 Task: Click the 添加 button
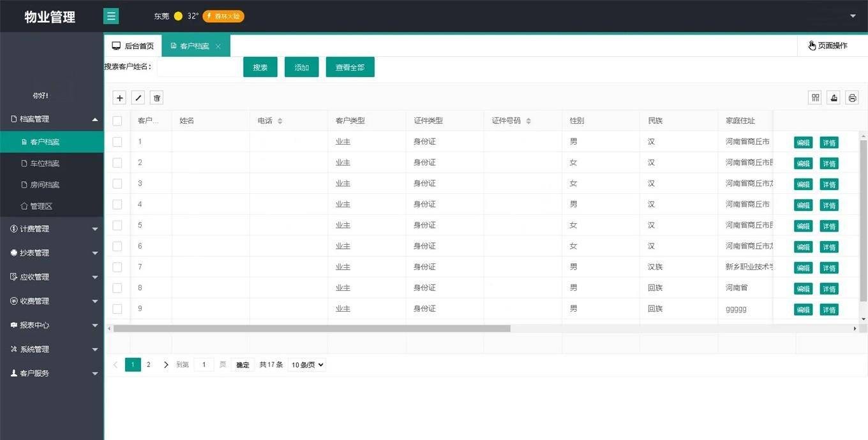point(302,67)
